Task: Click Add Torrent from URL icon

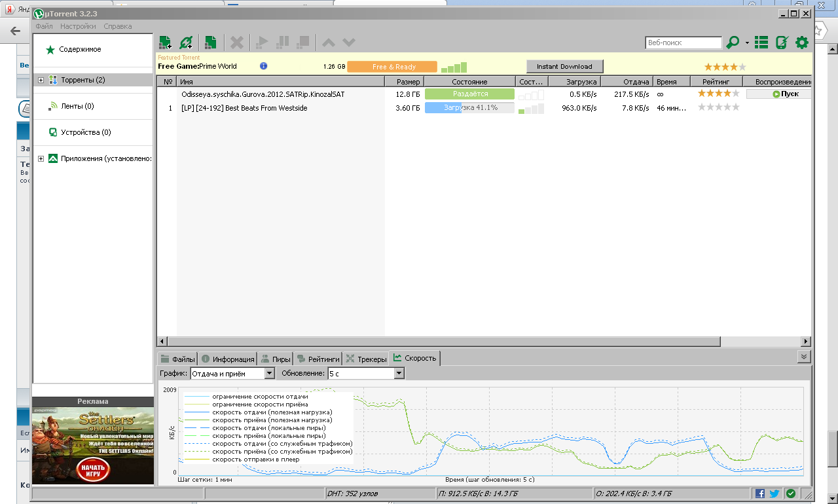Action: (x=186, y=43)
